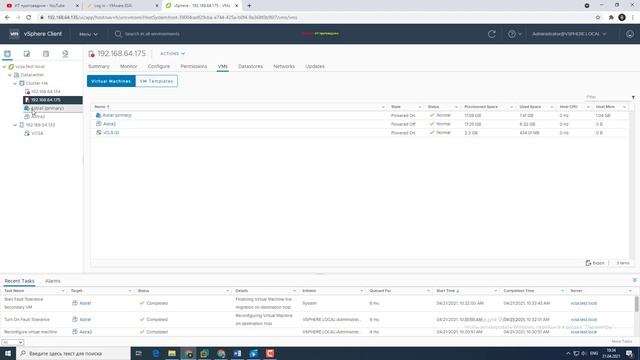The height and width of the screenshot is (360, 640).
Task: Click the filter funnel icon above the VM table
Action: tap(633, 97)
